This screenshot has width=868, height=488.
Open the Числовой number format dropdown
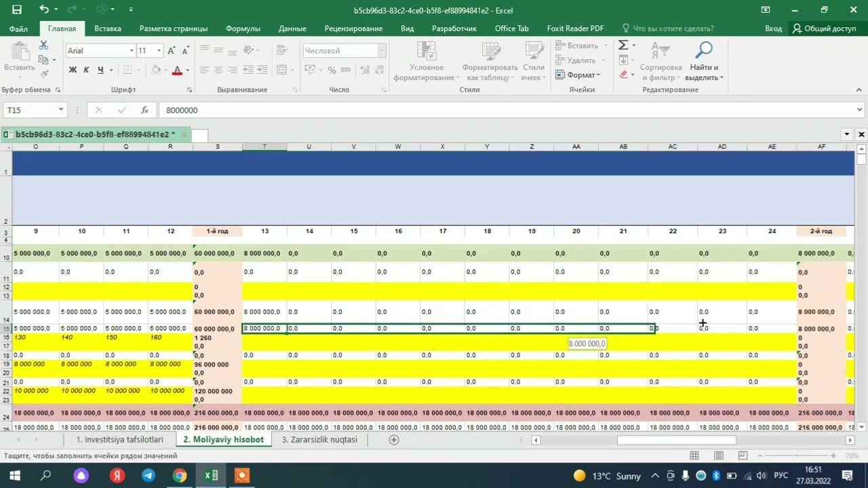[x=382, y=51]
